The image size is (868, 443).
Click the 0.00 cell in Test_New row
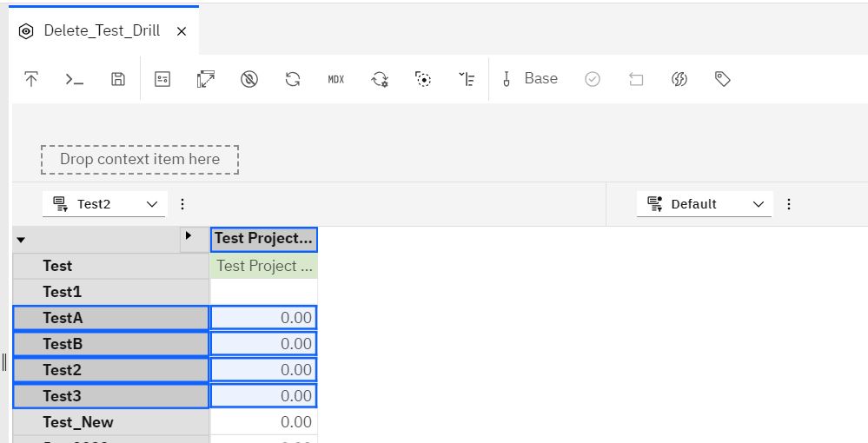263,422
